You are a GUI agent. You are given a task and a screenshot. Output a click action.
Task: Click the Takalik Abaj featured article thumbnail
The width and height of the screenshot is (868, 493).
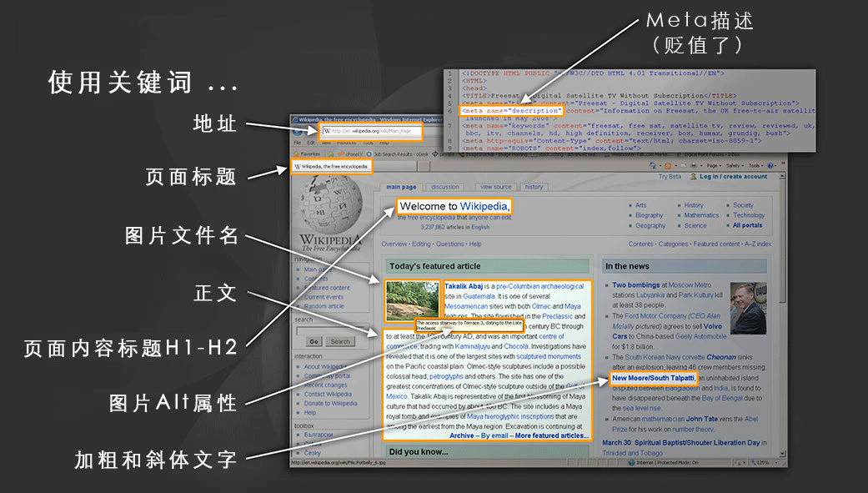point(412,301)
